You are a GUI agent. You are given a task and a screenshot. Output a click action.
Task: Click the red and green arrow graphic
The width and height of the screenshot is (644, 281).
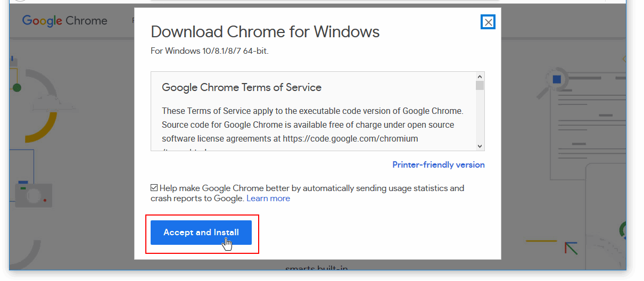pyautogui.click(x=571, y=247)
